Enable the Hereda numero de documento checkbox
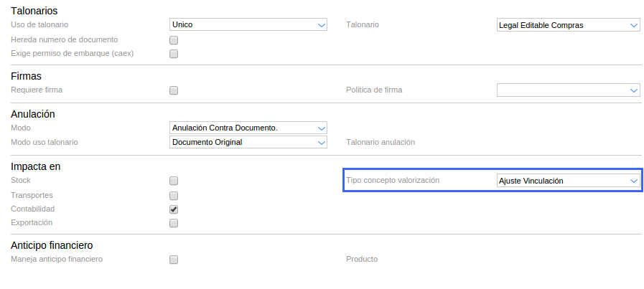Image resolution: width=644 pixels, height=289 pixels. coord(174,40)
